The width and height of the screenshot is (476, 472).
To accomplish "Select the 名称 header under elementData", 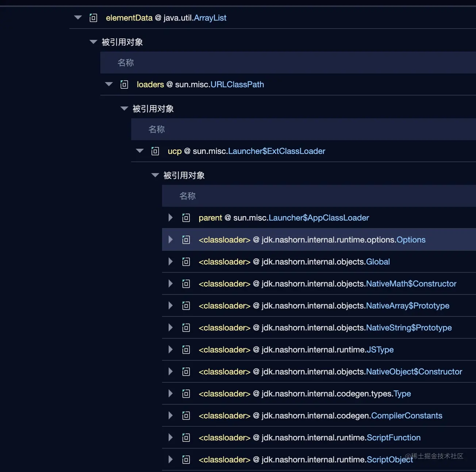I will tap(126, 63).
